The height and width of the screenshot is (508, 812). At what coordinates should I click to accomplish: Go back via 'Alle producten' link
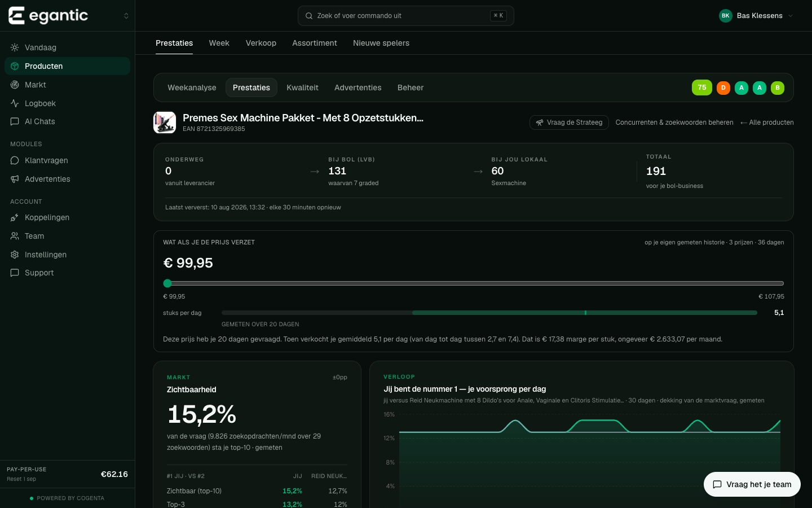(767, 122)
